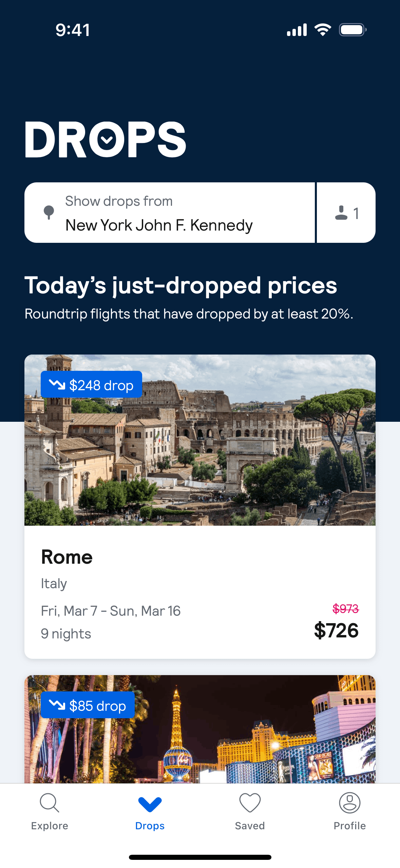
Task: Tap the $726 discounted price
Action: (x=336, y=630)
